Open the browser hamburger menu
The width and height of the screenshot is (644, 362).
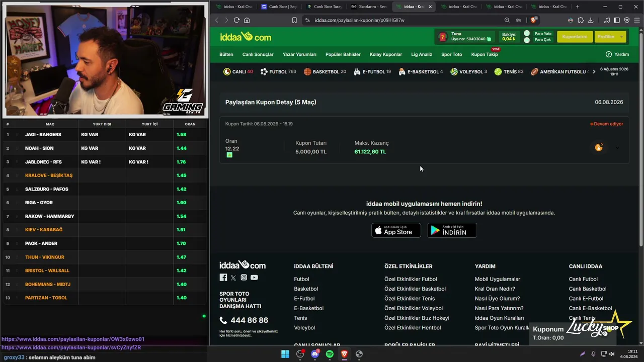click(x=636, y=20)
